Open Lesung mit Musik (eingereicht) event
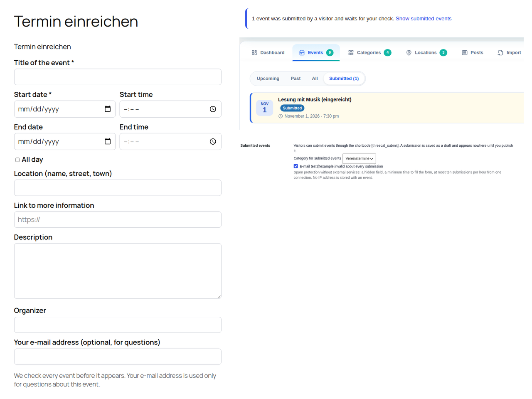The image size is (532, 399). tap(315, 100)
